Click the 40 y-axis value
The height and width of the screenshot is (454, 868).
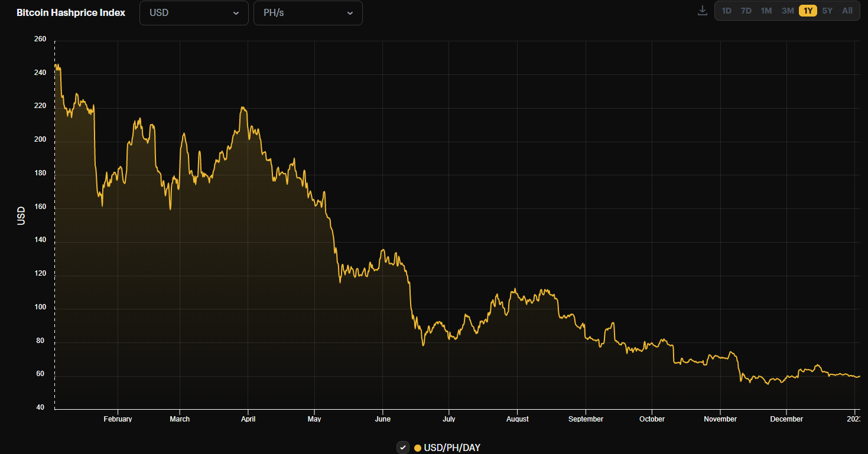(x=41, y=407)
